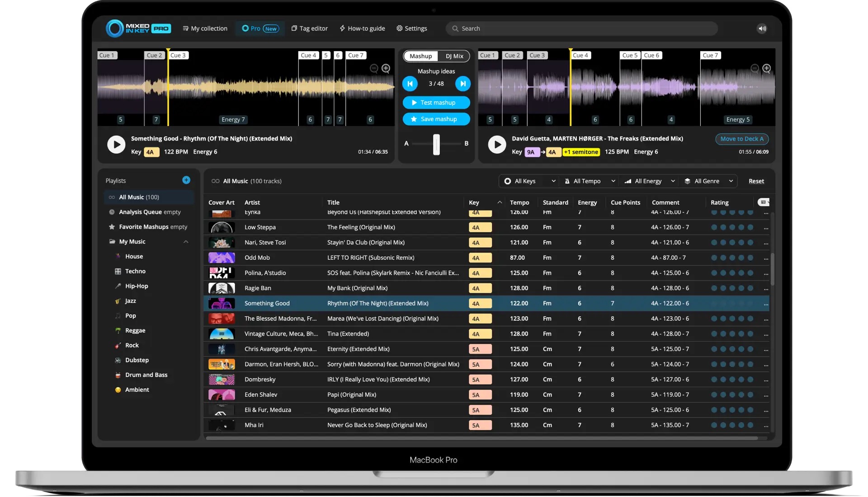Open the House playlist

(134, 256)
